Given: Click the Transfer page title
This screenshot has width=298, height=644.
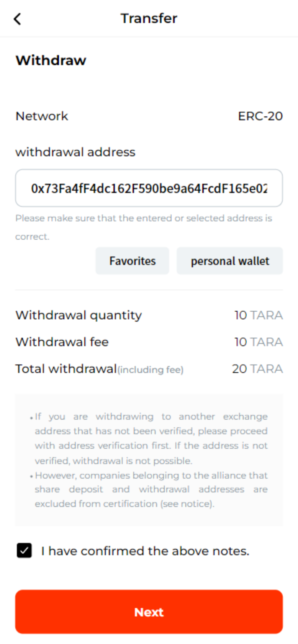Looking at the screenshot, I should 149,18.
